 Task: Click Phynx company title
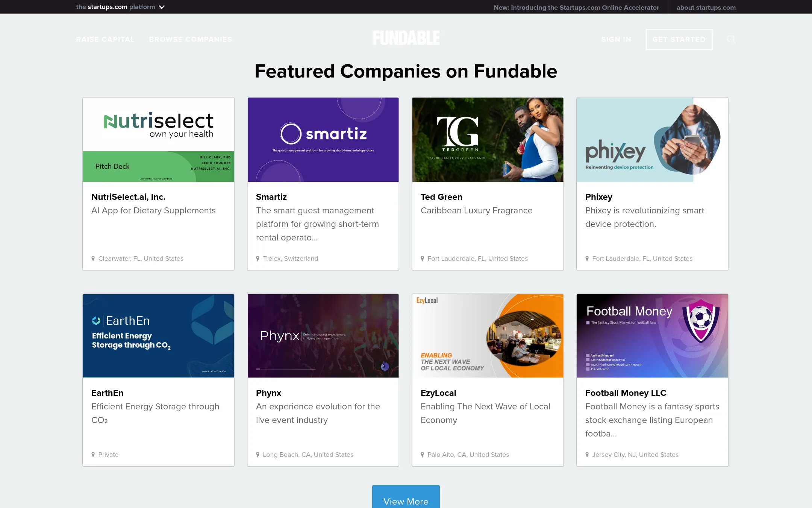point(268,393)
